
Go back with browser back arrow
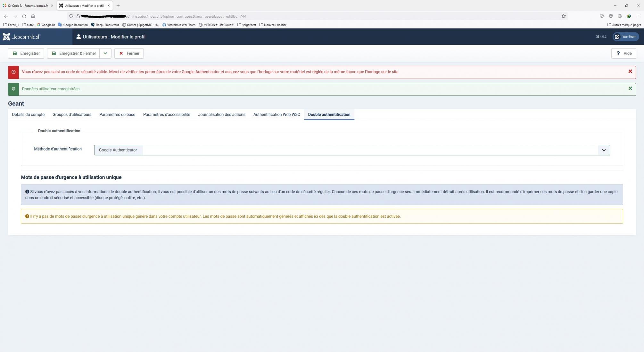6,16
